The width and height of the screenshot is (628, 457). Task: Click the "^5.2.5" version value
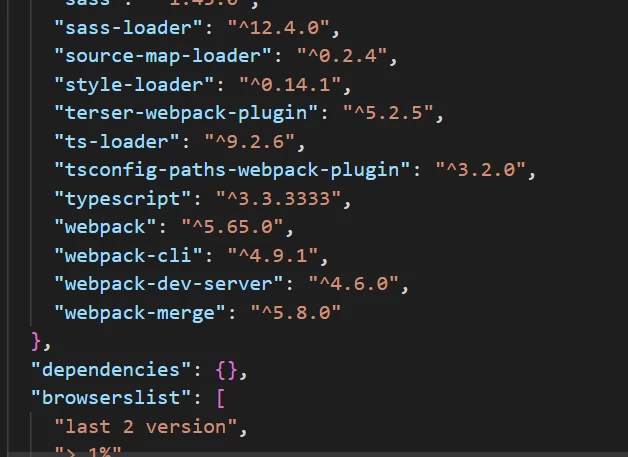click(x=388, y=113)
